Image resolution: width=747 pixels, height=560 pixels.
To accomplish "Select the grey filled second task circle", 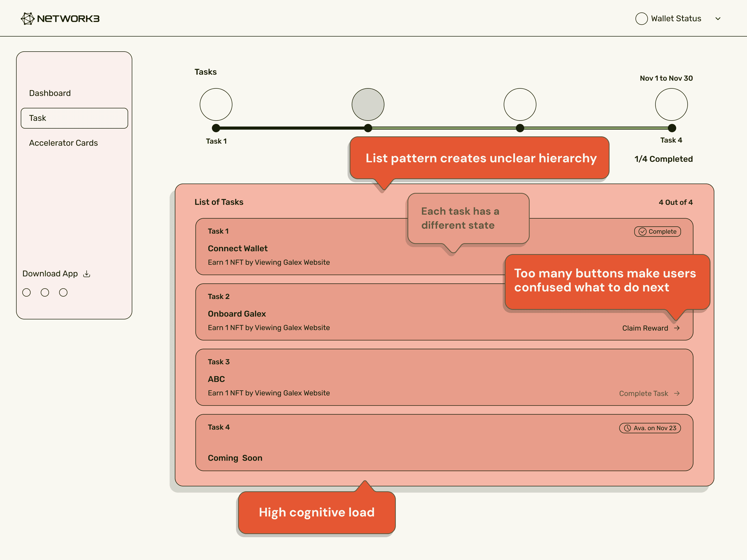I will (x=368, y=104).
